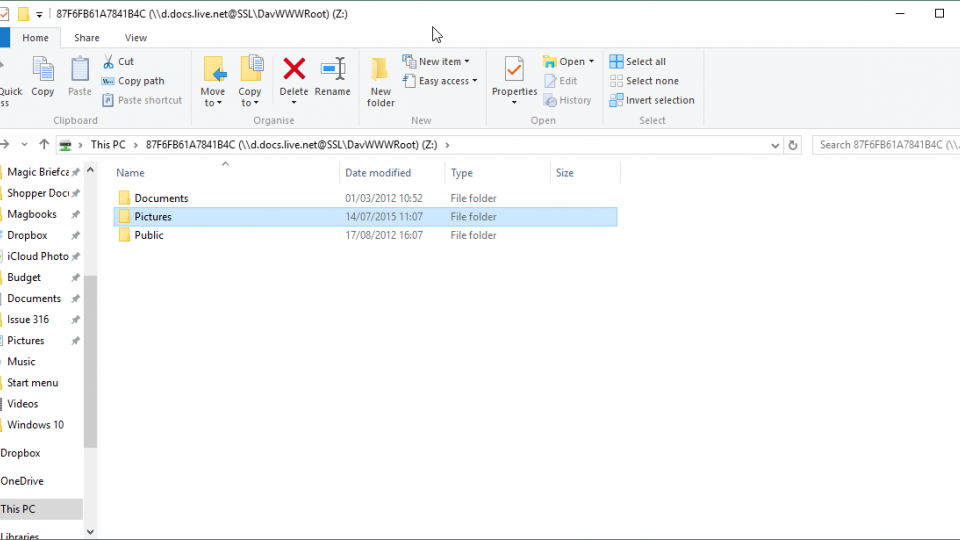Go up one level with Up arrow

(44, 145)
